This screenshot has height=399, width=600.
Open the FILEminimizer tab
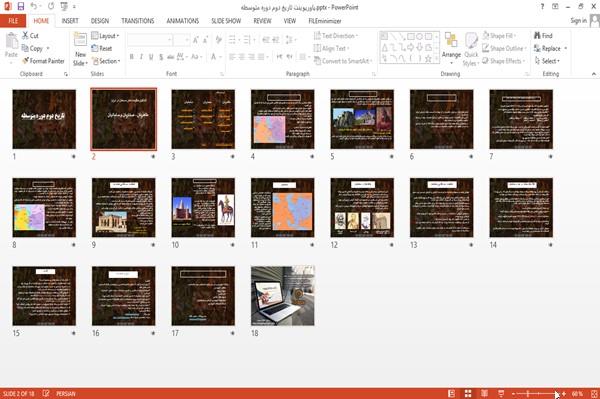click(x=325, y=21)
